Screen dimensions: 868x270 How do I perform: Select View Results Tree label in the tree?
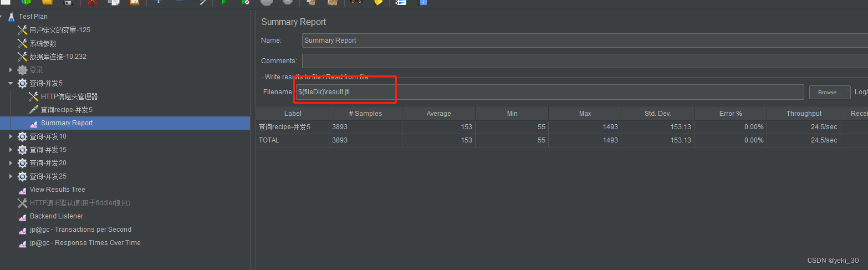click(58, 190)
